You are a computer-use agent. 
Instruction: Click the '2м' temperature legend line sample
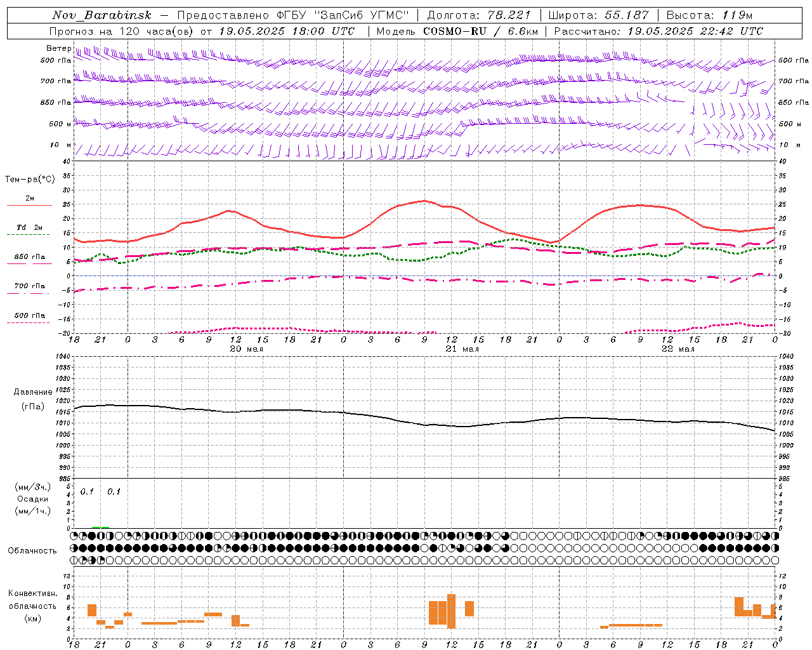[29, 205]
